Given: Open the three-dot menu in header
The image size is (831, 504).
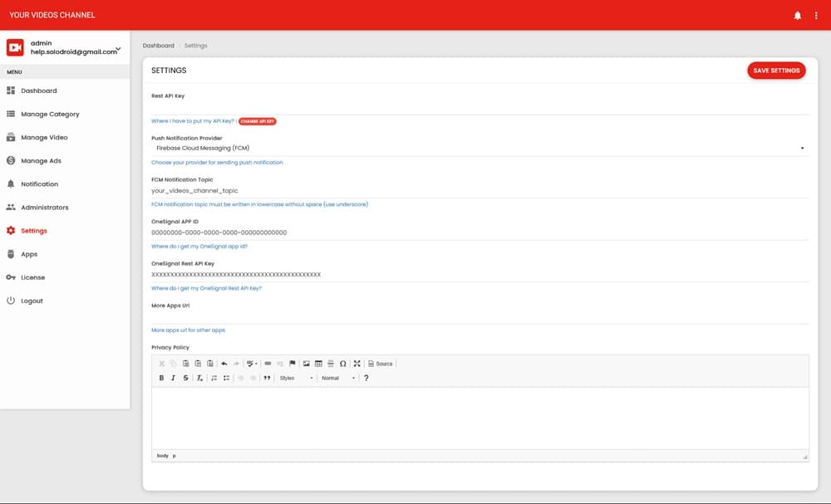Looking at the screenshot, I should 816,15.
